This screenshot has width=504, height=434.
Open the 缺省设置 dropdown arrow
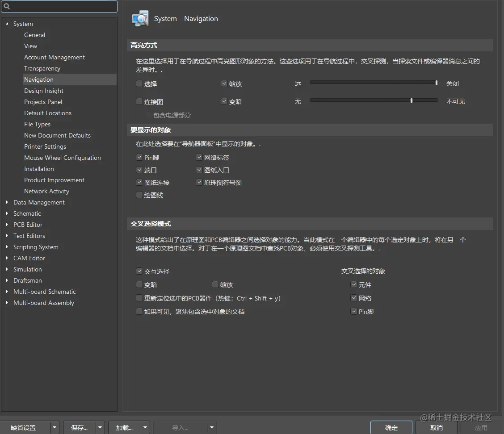55,428
